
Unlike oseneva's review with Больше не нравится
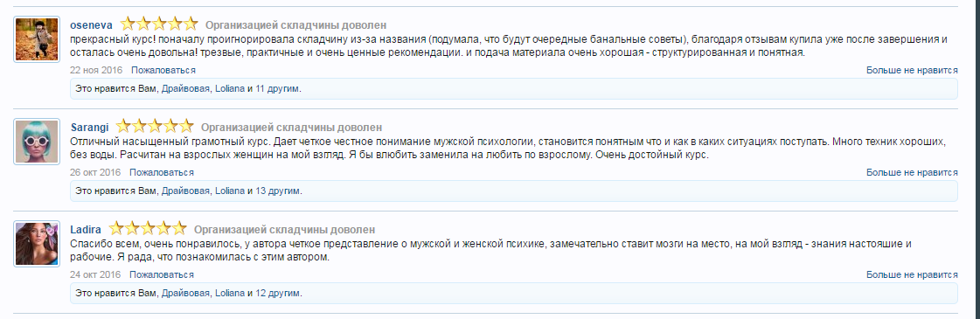[x=912, y=70]
